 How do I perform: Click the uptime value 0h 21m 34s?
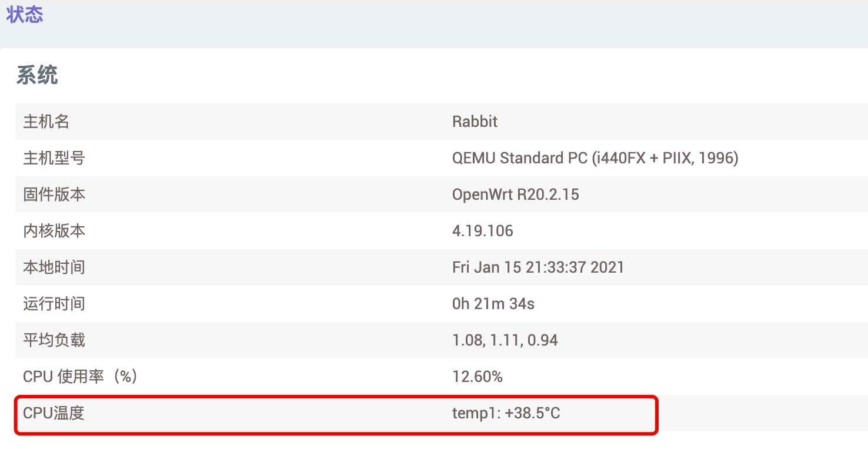(493, 304)
